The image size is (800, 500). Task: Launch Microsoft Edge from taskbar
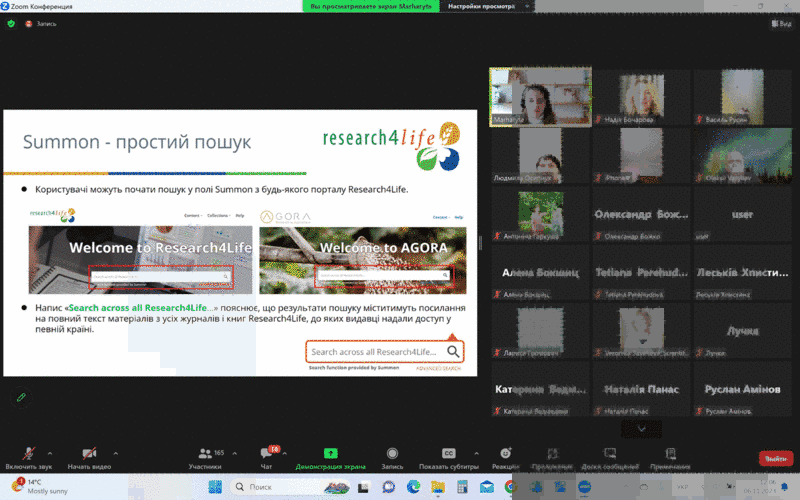point(413,487)
